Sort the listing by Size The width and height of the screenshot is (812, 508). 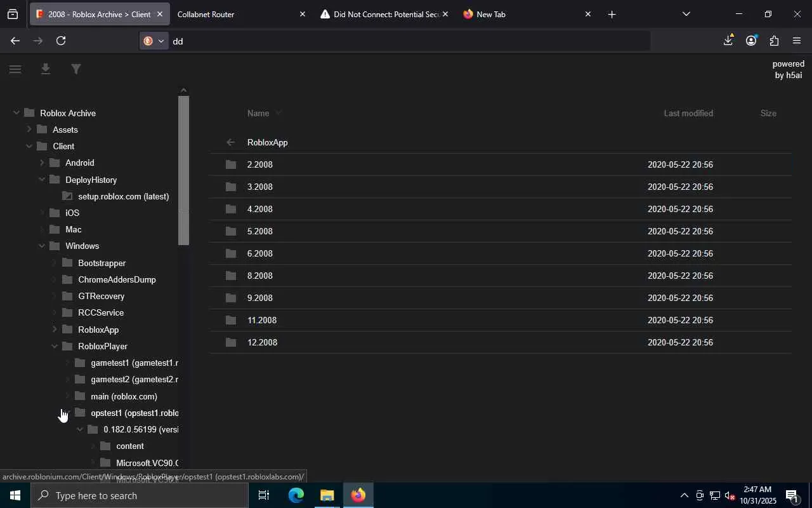click(x=768, y=113)
